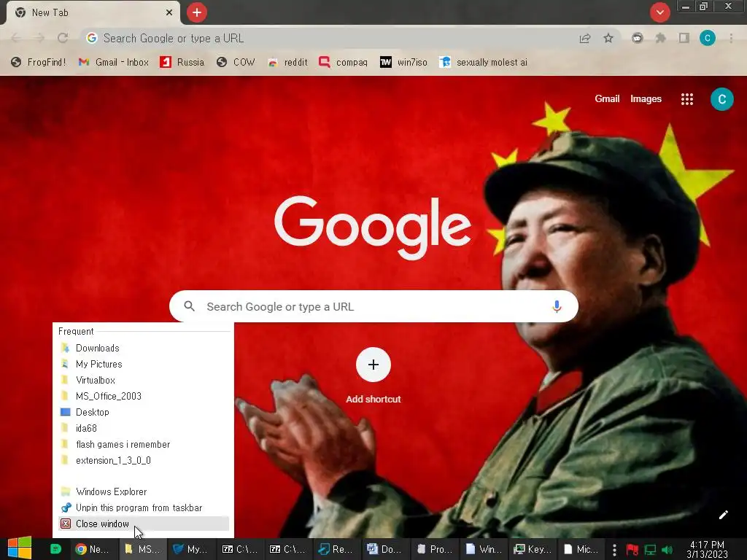The width and height of the screenshot is (747, 560).
Task: Bookmark this page with the star icon
Action: click(x=608, y=38)
